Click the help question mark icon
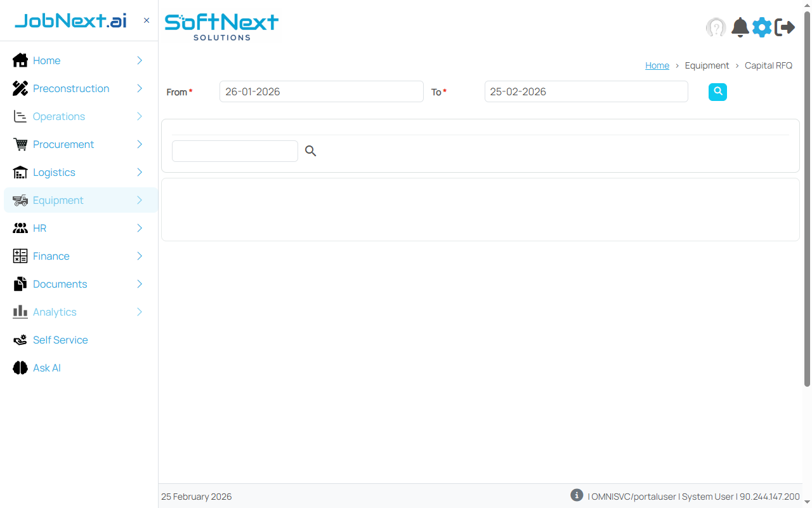Viewport: 812px width, 508px height. click(x=716, y=27)
